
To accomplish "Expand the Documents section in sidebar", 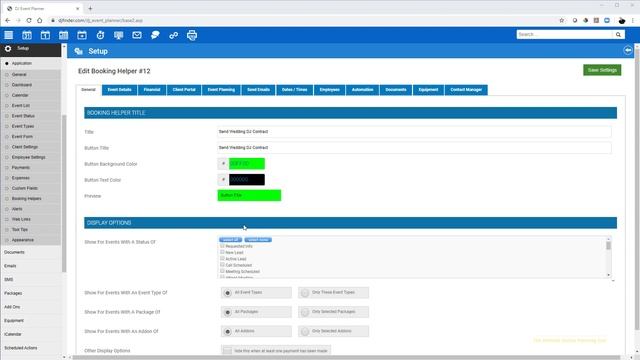I will 14,252.
